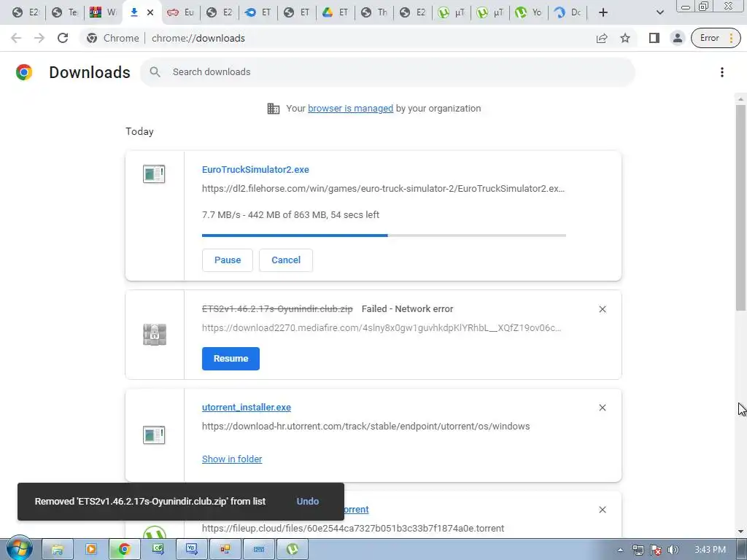Viewport: 747px width, 560px height.
Task: Cancel the EuroTruckSimulator2.exe download
Action: click(286, 260)
